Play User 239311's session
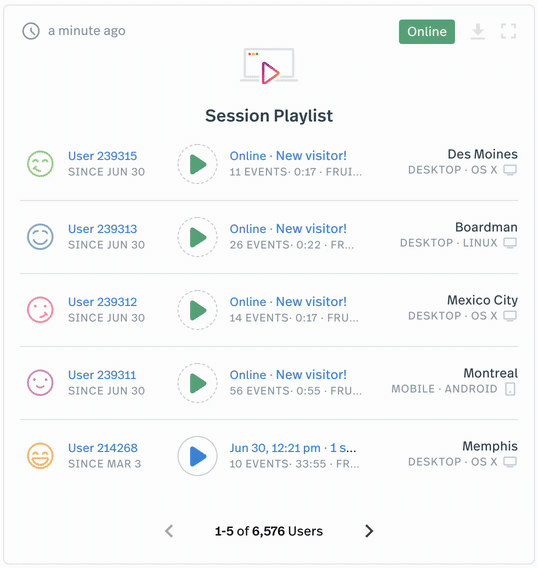 point(197,383)
